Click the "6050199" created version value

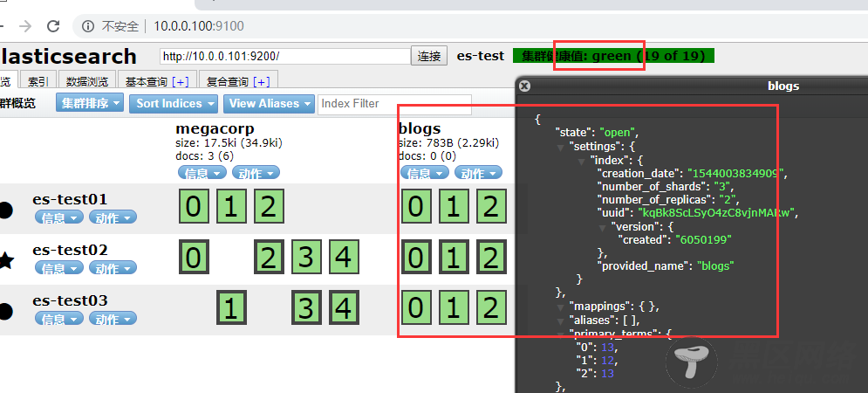point(703,240)
